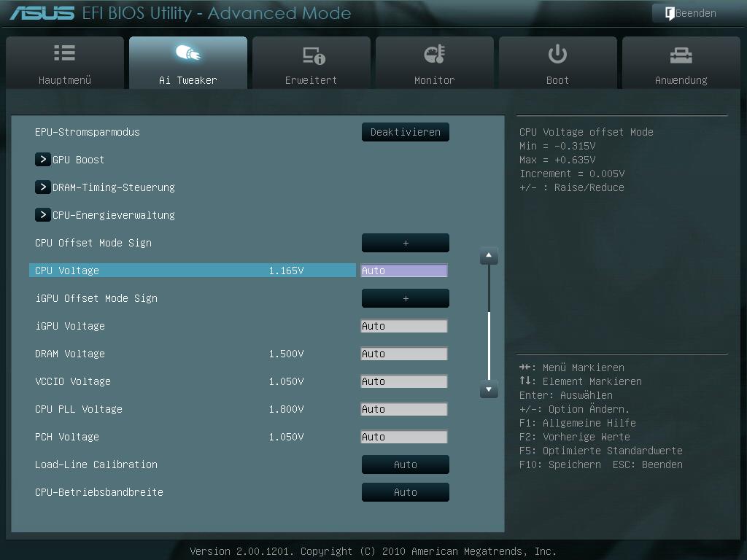The height and width of the screenshot is (560, 747).
Task: Select the DRAM Voltage label
Action: pyautogui.click(x=70, y=354)
